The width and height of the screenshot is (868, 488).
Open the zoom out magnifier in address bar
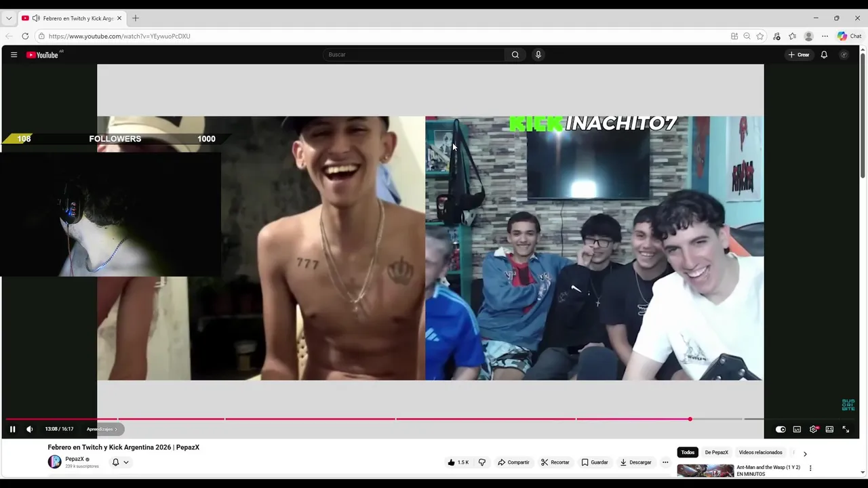pyautogui.click(x=747, y=36)
